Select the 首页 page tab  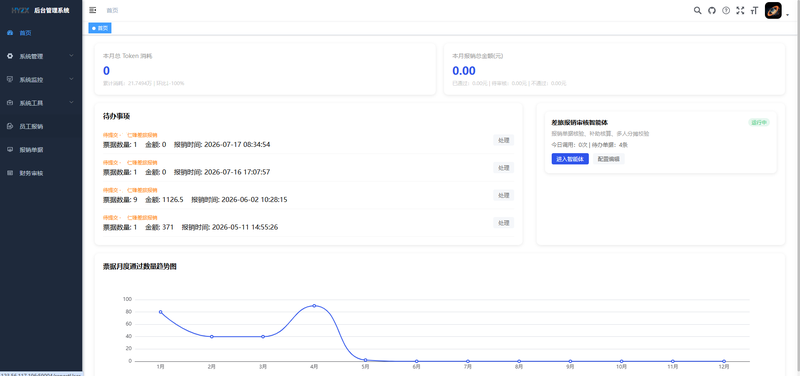(100, 28)
